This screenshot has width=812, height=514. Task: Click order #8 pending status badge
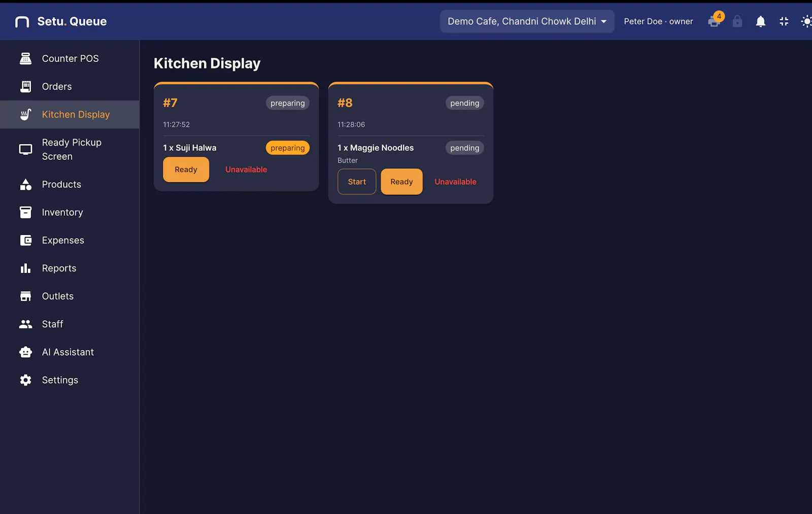[464, 103]
